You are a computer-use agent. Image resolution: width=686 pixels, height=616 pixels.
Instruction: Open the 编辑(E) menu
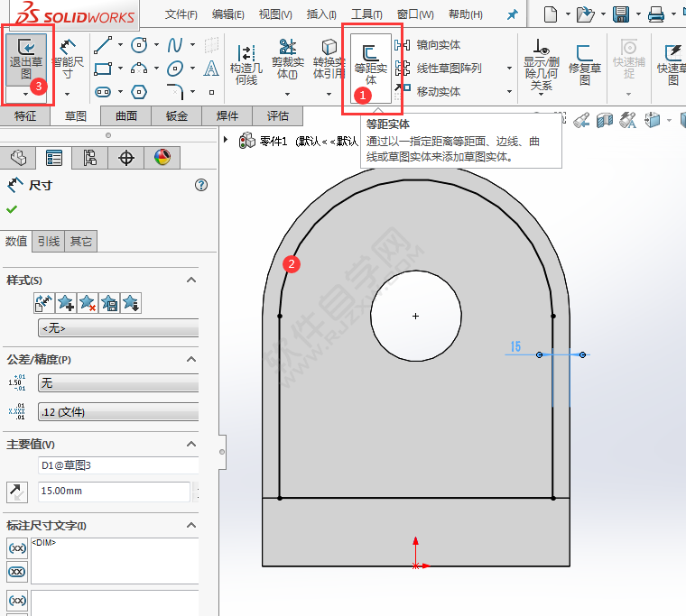[x=228, y=14]
